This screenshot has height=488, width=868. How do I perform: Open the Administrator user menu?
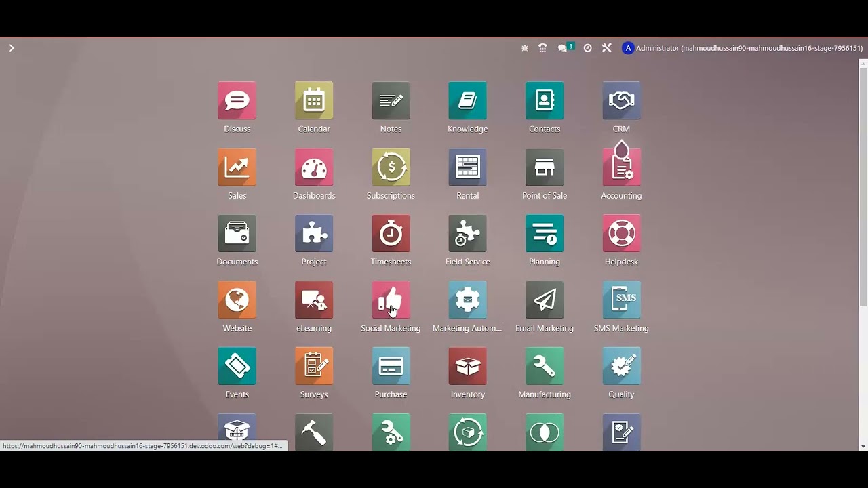pos(743,48)
